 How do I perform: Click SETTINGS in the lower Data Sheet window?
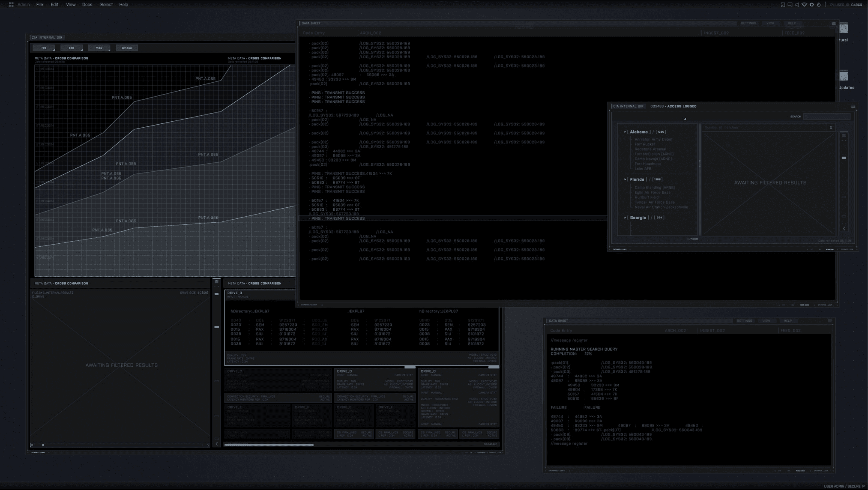tap(744, 321)
